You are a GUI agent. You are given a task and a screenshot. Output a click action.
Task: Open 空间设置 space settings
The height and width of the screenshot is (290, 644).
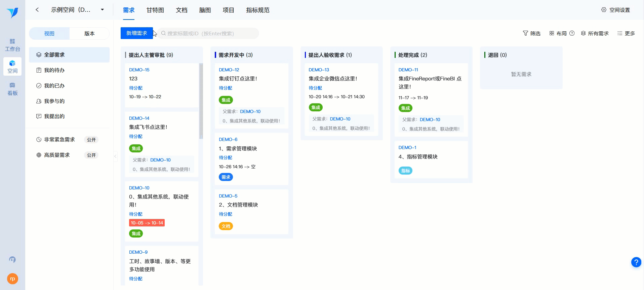(x=616, y=10)
